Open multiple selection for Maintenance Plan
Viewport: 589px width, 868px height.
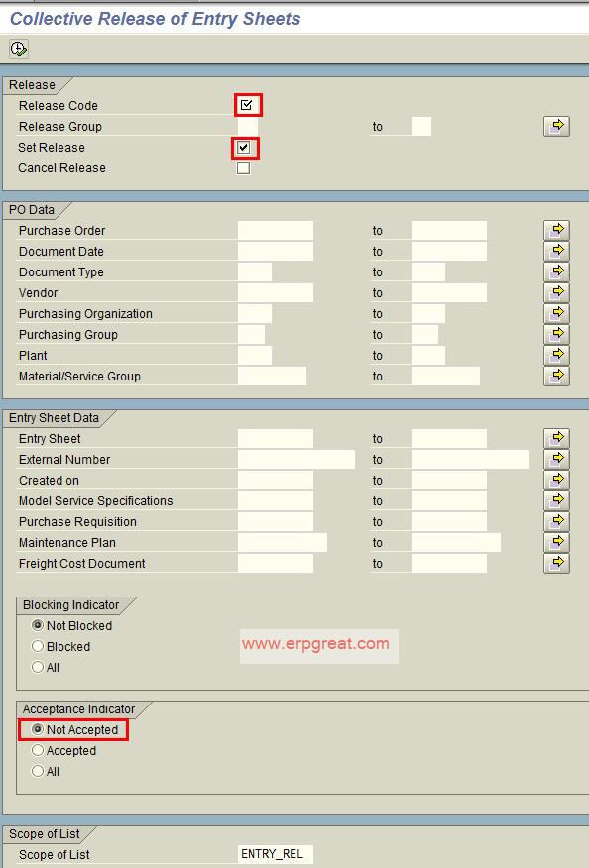coord(556,543)
